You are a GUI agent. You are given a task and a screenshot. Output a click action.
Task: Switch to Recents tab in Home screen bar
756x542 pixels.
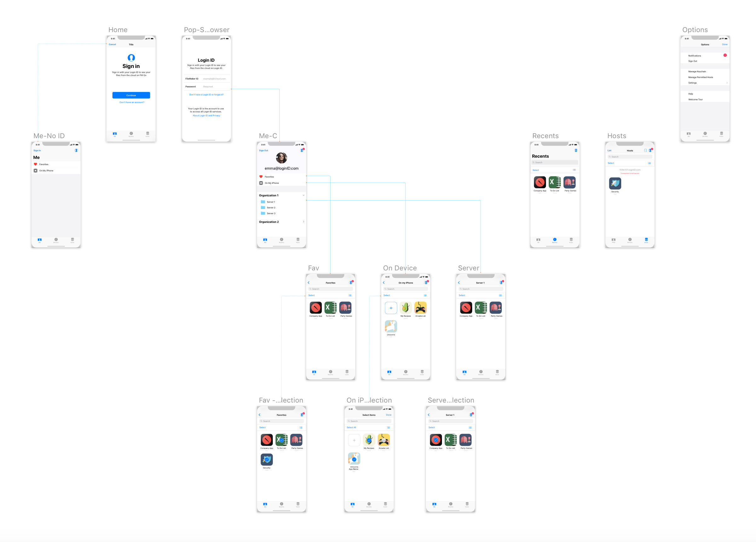point(131,134)
